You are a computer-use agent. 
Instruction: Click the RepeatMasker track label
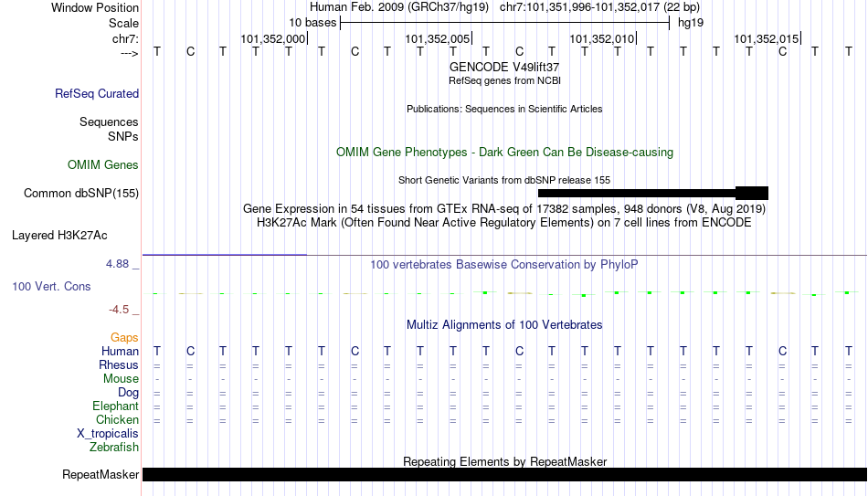101,474
